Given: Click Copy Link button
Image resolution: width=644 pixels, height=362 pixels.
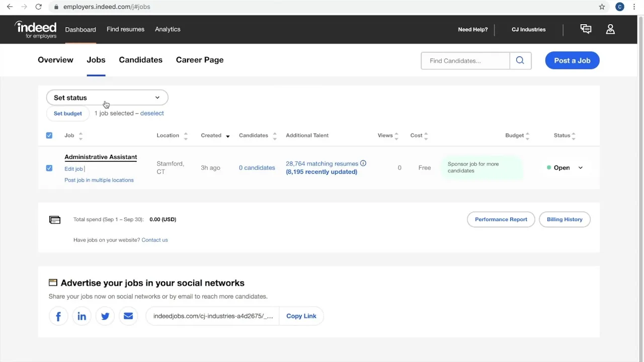Looking at the screenshot, I should [x=301, y=316].
